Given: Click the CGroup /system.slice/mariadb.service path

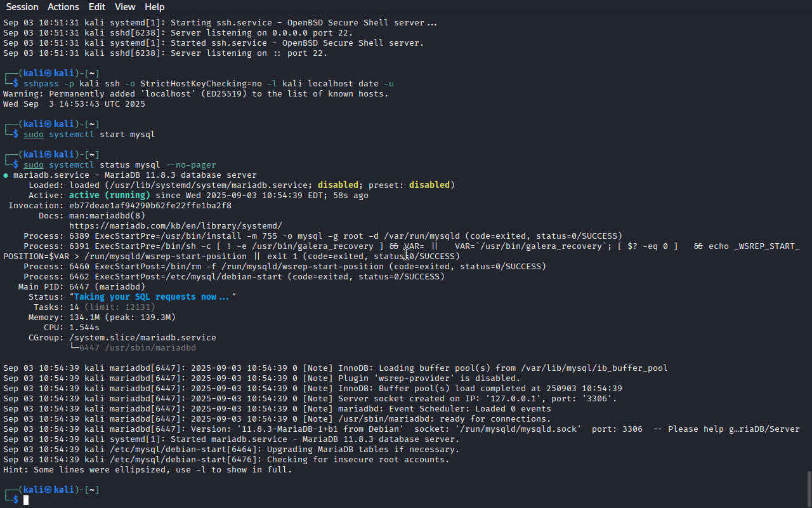Looking at the screenshot, I should coord(143,338).
